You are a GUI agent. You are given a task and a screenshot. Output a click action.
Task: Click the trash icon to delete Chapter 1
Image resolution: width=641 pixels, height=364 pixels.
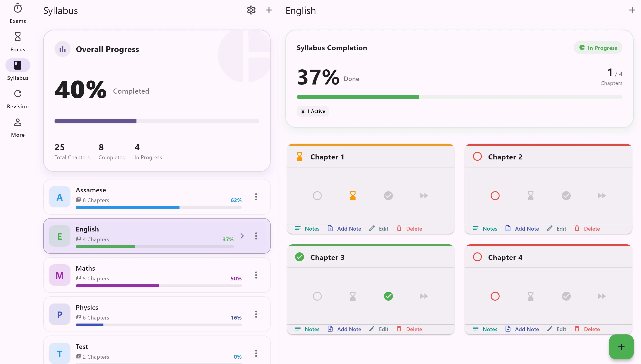399,228
